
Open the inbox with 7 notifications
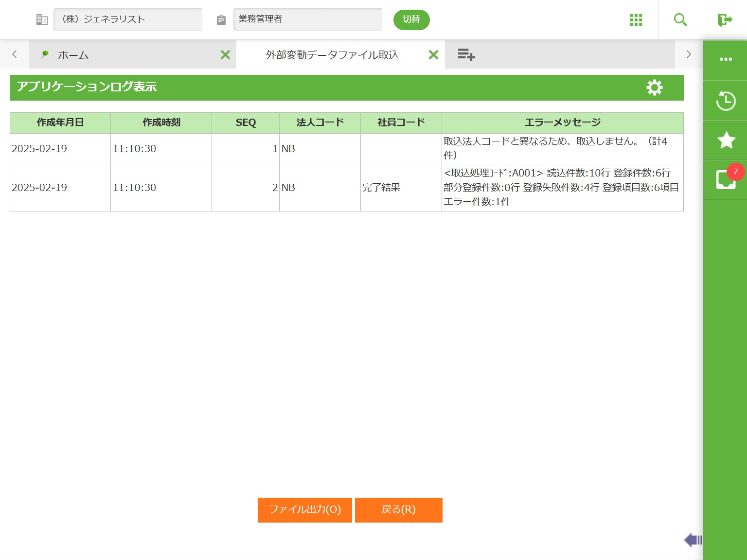click(726, 179)
